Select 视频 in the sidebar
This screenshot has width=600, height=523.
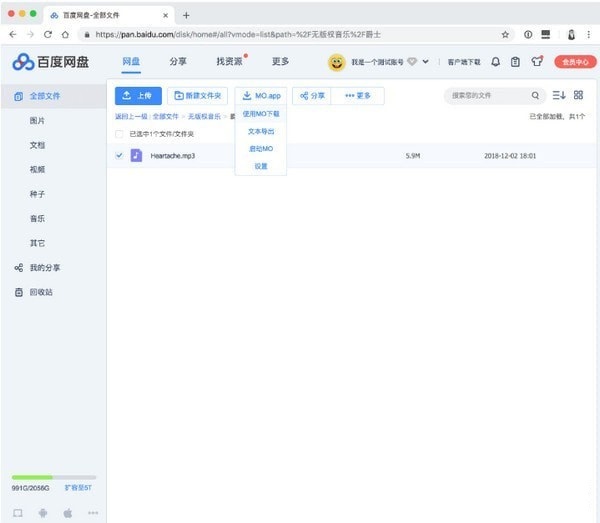[x=37, y=169]
